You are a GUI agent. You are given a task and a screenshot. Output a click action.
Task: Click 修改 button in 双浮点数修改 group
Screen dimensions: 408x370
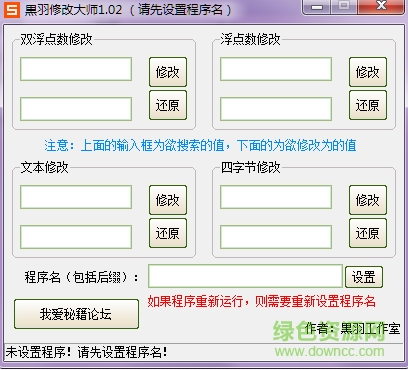click(x=168, y=72)
